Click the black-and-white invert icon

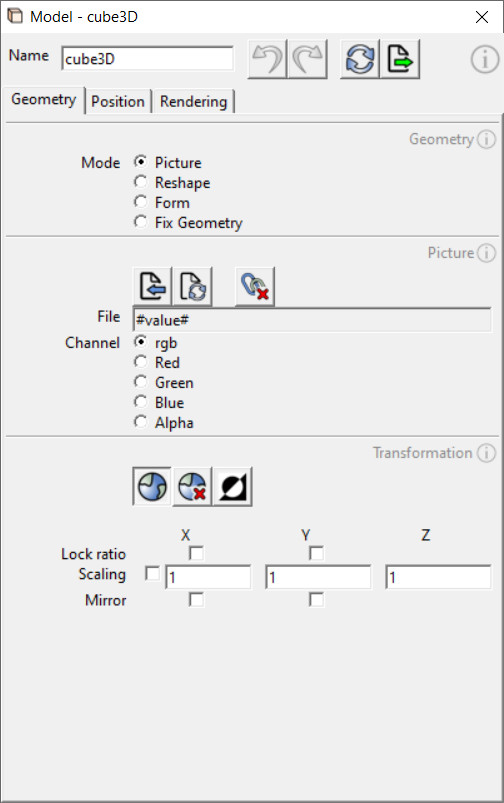coord(233,486)
